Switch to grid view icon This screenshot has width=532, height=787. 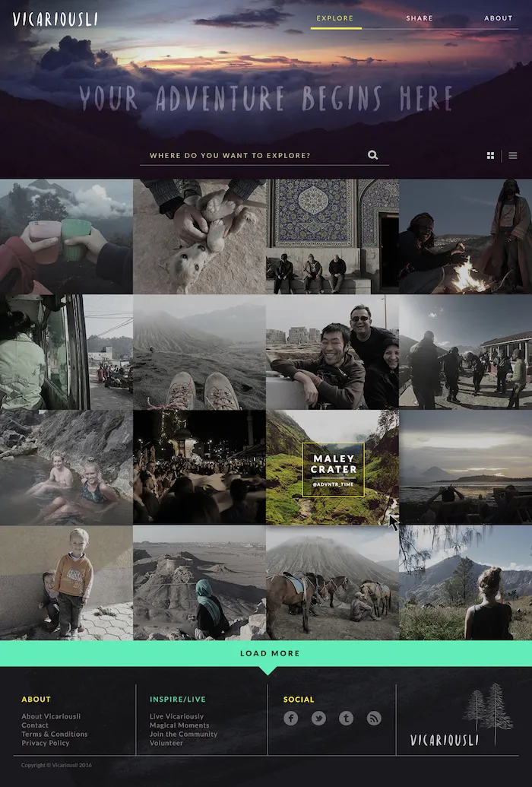490,156
